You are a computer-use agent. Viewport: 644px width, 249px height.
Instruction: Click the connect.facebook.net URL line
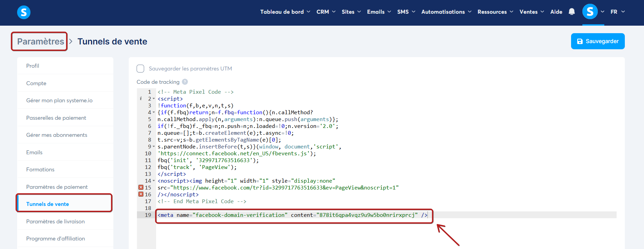tap(237, 153)
